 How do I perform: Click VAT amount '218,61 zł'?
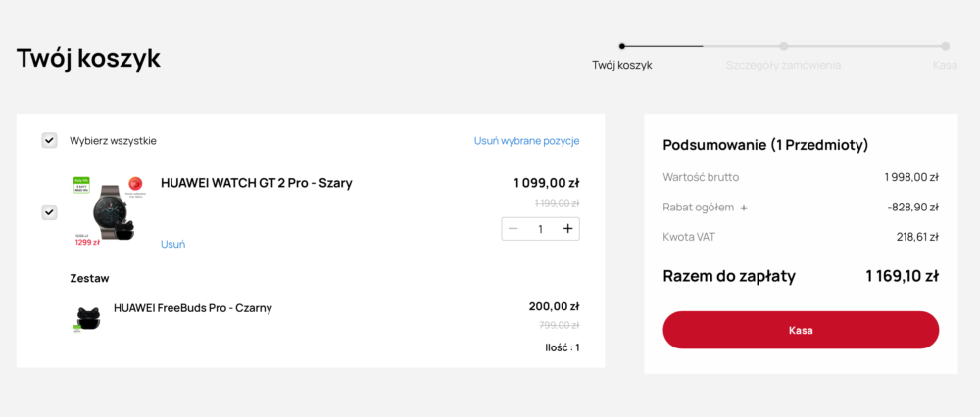pos(917,237)
